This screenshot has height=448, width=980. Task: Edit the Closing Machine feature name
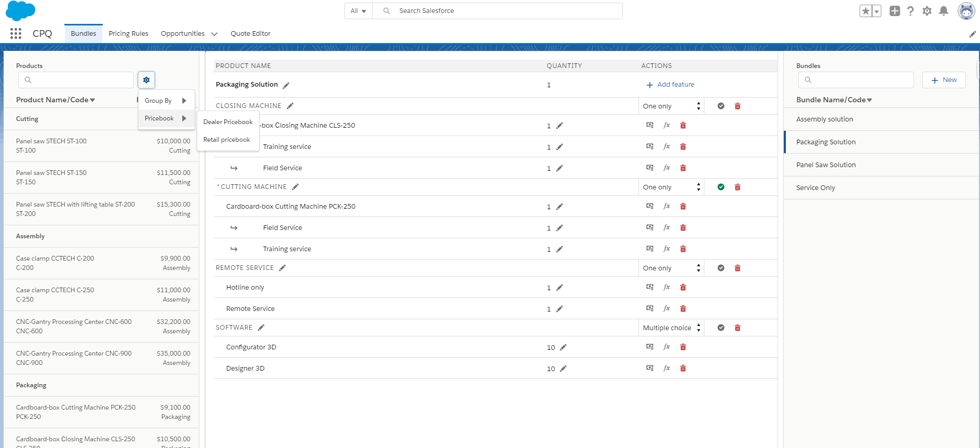click(x=290, y=106)
